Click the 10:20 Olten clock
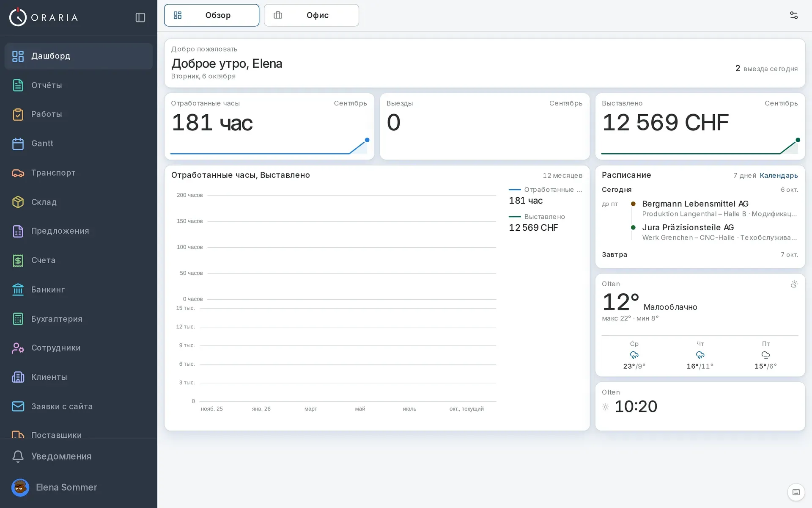This screenshot has width=812, height=508. (636, 406)
